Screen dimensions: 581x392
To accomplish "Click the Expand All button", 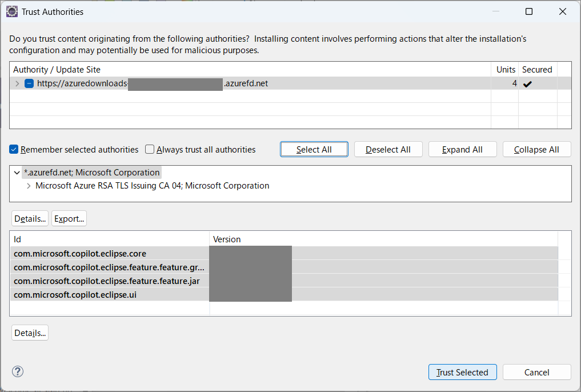I will point(462,149).
